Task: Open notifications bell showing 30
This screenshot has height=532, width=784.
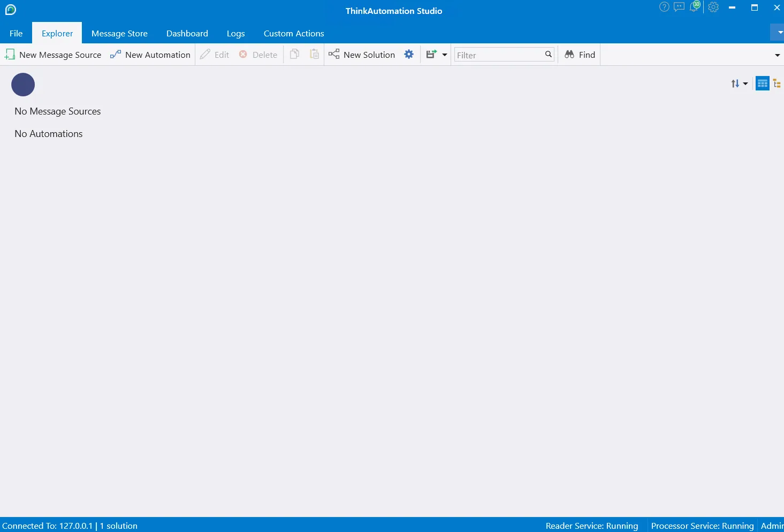Action: [x=695, y=6]
